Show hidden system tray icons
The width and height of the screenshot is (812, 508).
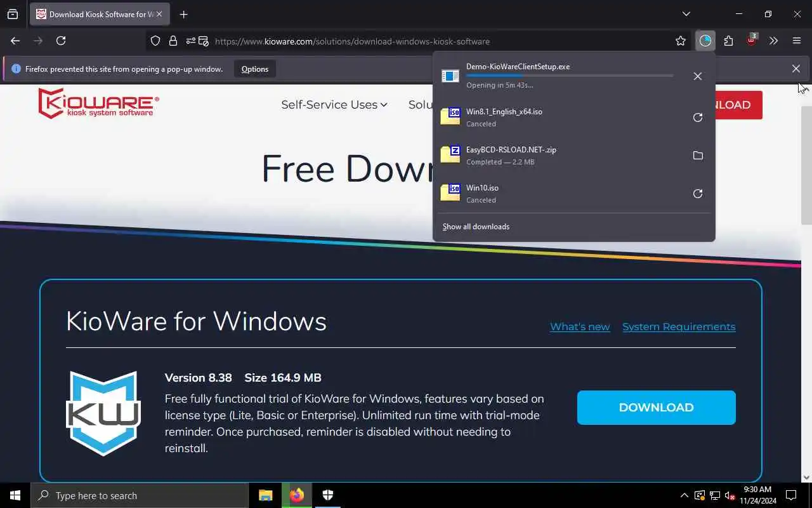pyautogui.click(x=684, y=495)
